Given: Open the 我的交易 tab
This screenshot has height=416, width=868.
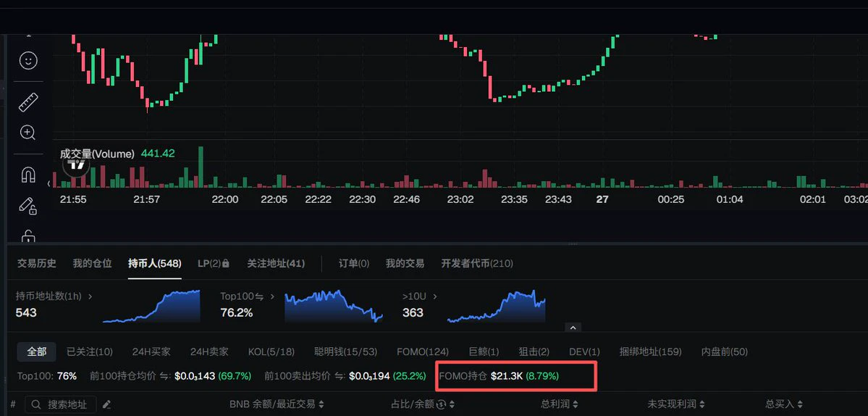Looking at the screenshot, I should click(405, 264).
